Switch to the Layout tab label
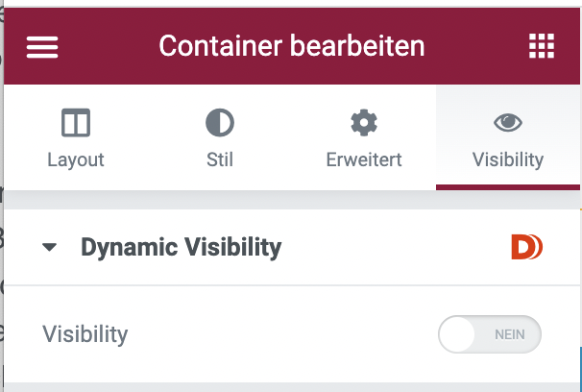 click(76, 160)
